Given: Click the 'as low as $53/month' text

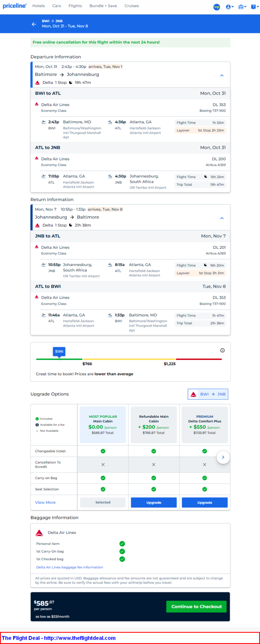Looking at the screenshot, I should (52, 616).
